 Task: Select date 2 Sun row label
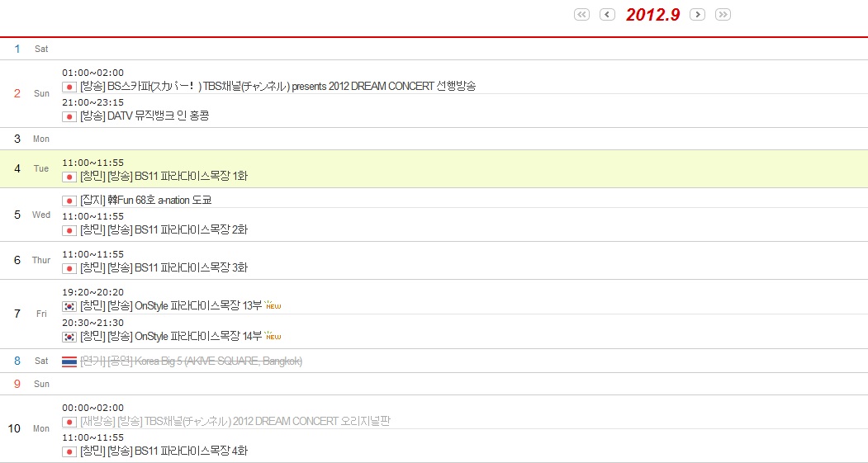pyautogui.click(x=31, y=93)
